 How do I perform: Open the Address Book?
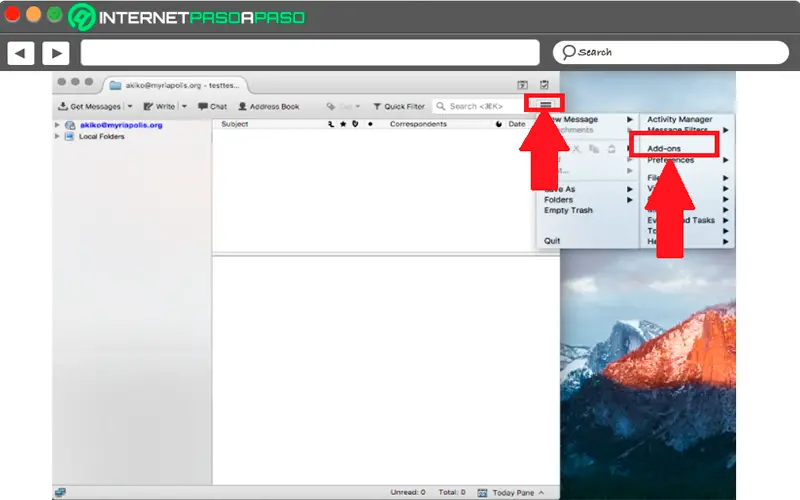coord(269,106)
